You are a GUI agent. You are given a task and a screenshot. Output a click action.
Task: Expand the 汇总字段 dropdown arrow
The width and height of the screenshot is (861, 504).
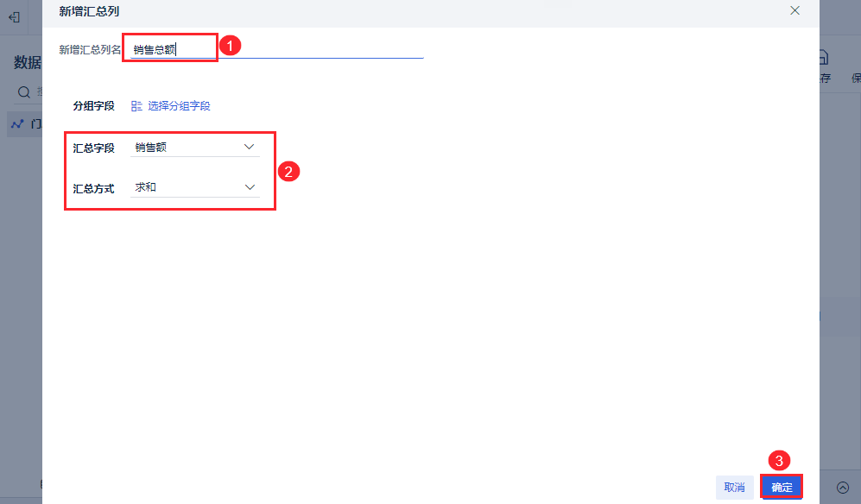(x=249, y=147)
